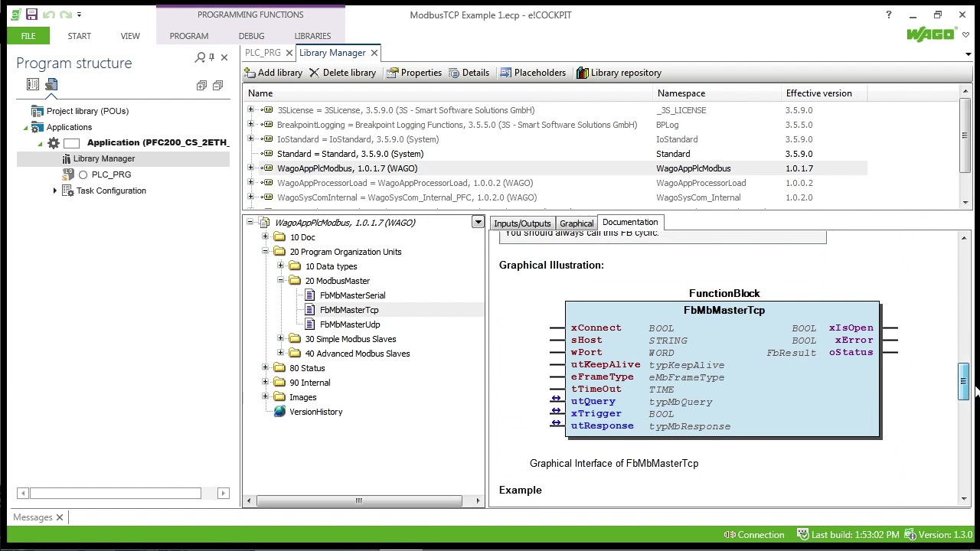Click the Undo arrow icon
Screen dimensions: 980x551
(x=48, y=15)
